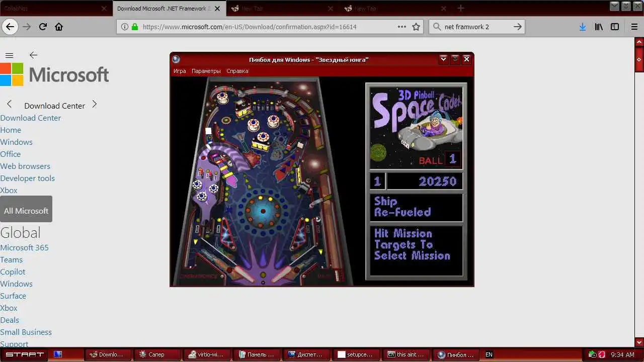Click the Download Center heading between the chevrons
The height and width of the screenshot is (362, 644).
coord(54,106)
